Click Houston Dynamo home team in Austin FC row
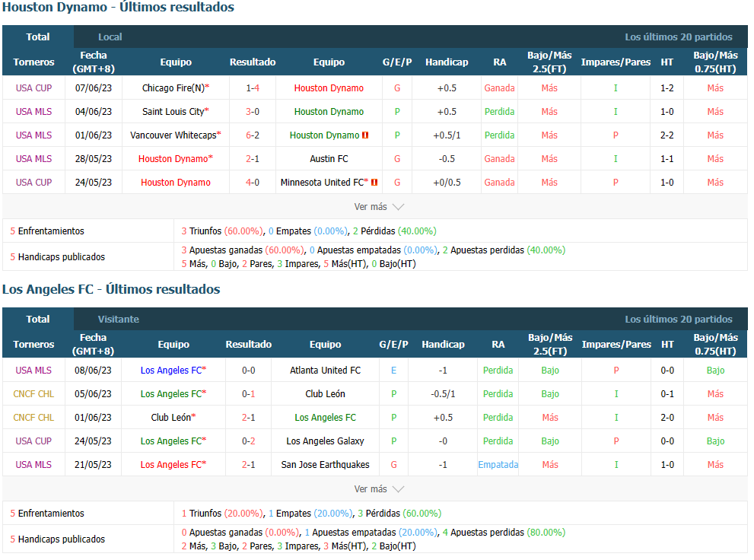This screenshot has width=754, height=560. [x=176, y=158]
